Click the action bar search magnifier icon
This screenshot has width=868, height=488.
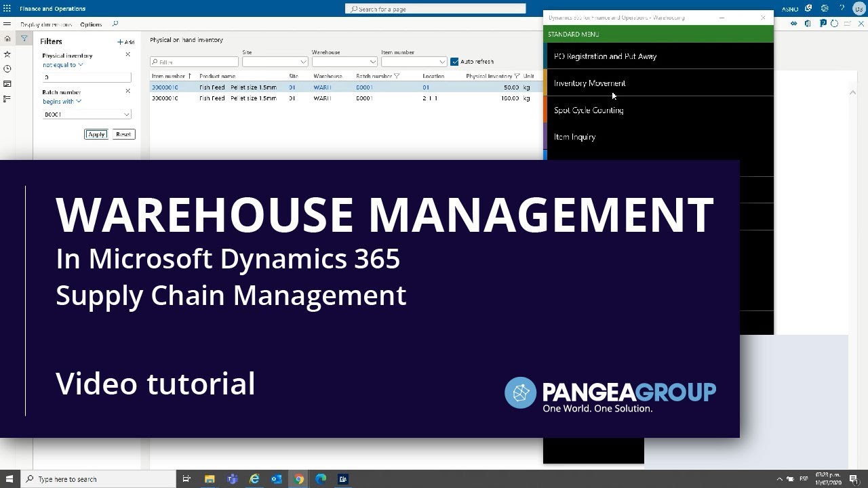pyautogui.click(x=115, y=24)
